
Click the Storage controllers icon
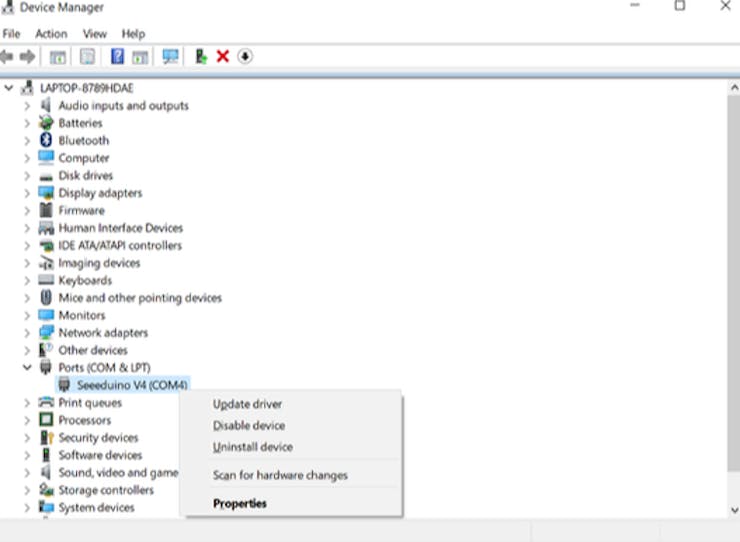(x=46, y=490)
